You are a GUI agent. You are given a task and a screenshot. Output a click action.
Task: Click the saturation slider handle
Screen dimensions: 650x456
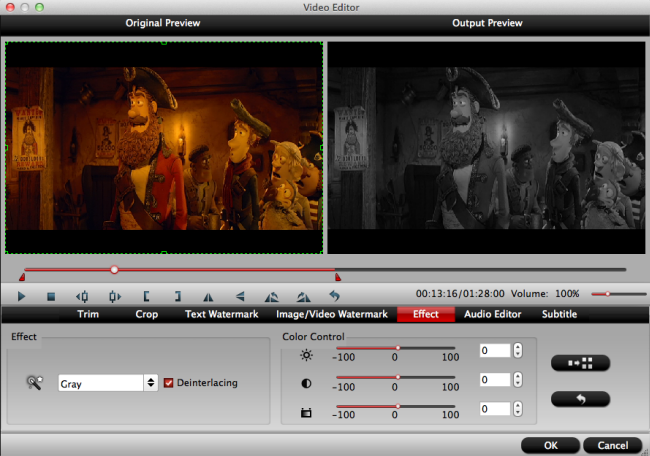(x=398, y=406)
